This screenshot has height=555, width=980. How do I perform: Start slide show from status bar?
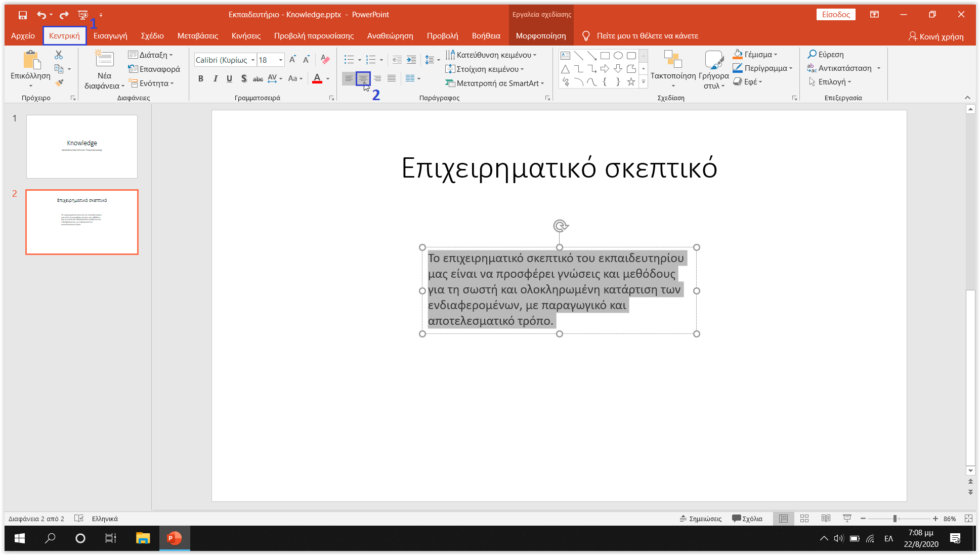click(x=847, y=519)
